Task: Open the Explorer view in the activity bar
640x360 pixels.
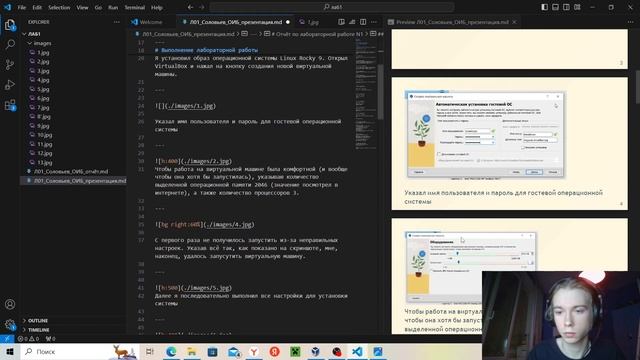Action: point(10,25)
